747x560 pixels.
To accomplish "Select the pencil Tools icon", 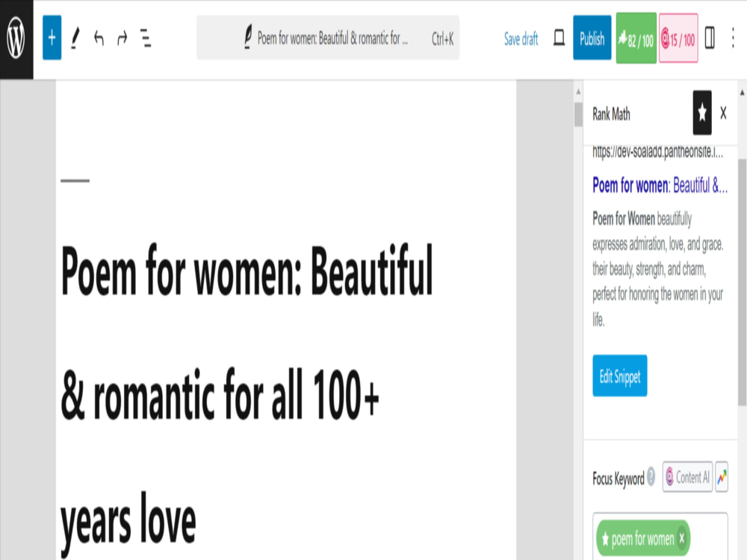I will pyautogui.click(x=75, y=38).
